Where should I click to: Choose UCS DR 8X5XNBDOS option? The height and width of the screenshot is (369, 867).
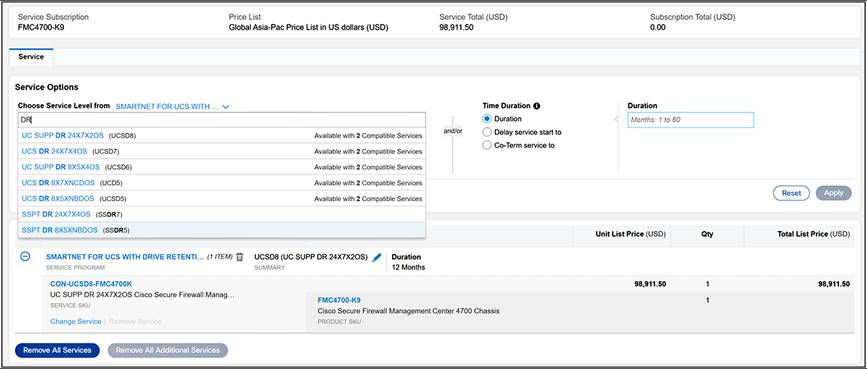point(222,198)
